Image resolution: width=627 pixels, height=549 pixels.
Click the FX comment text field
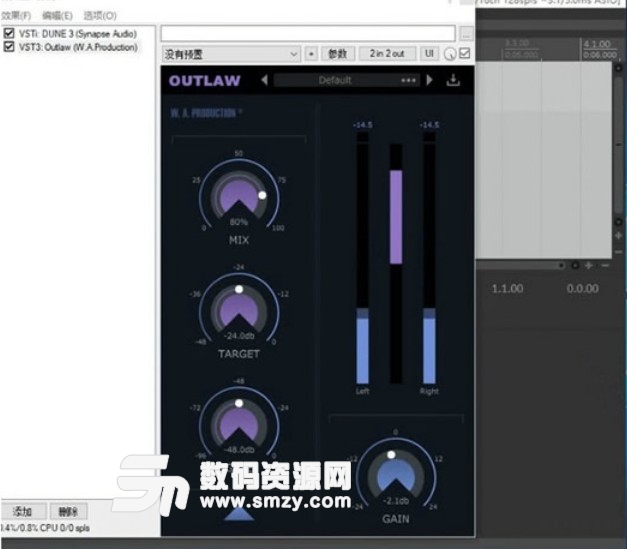(308, 33)
